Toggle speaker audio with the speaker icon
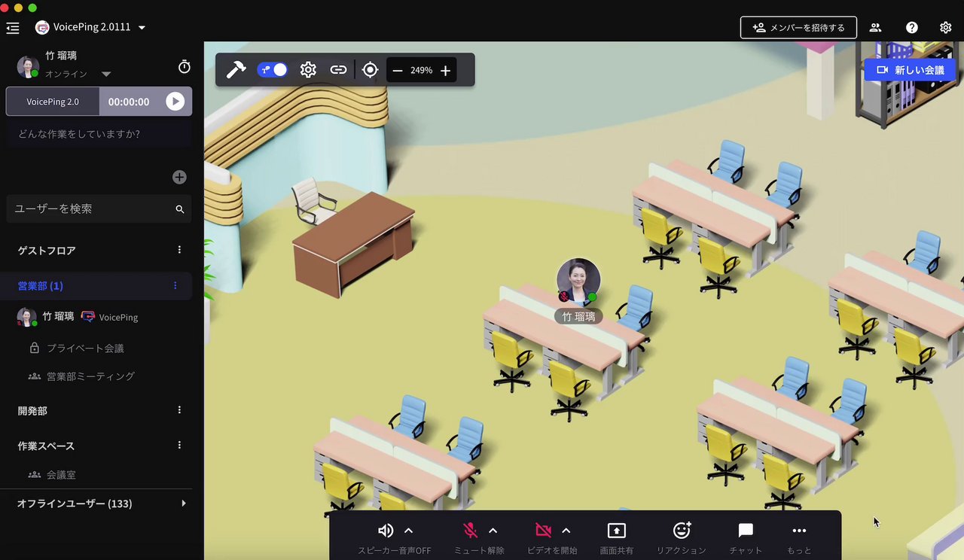This screenshot has height=560, width=964. coord(386,531)
